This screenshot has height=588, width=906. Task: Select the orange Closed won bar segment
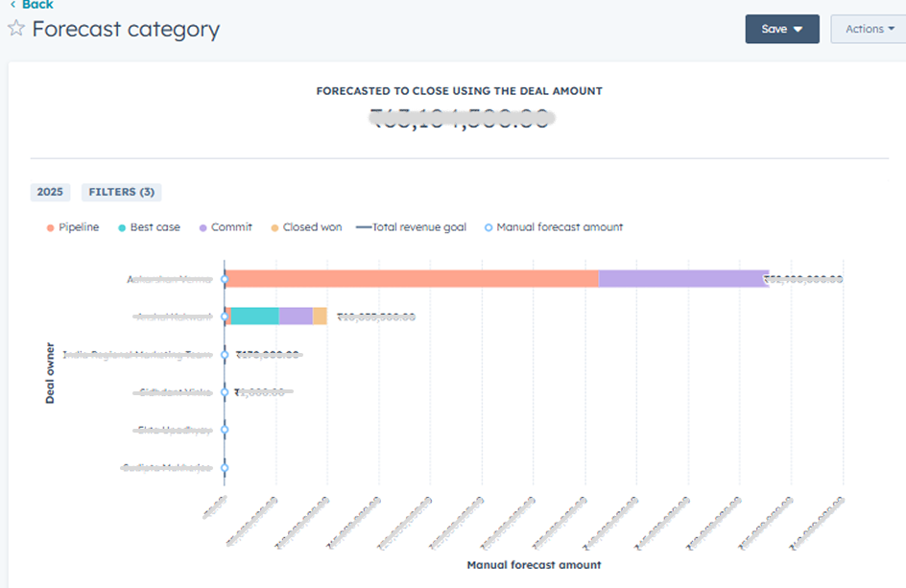[x=320, y=317]
